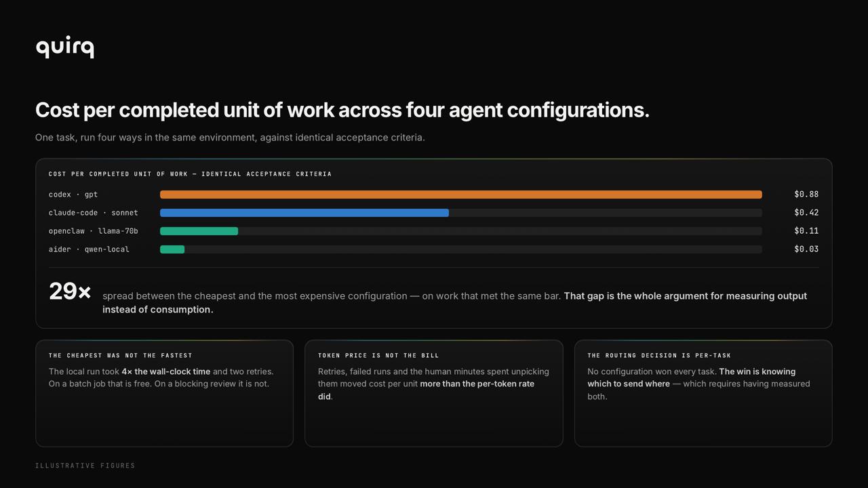Click the $0.03 value
This screenshot has height=488, width=868.
806,249
